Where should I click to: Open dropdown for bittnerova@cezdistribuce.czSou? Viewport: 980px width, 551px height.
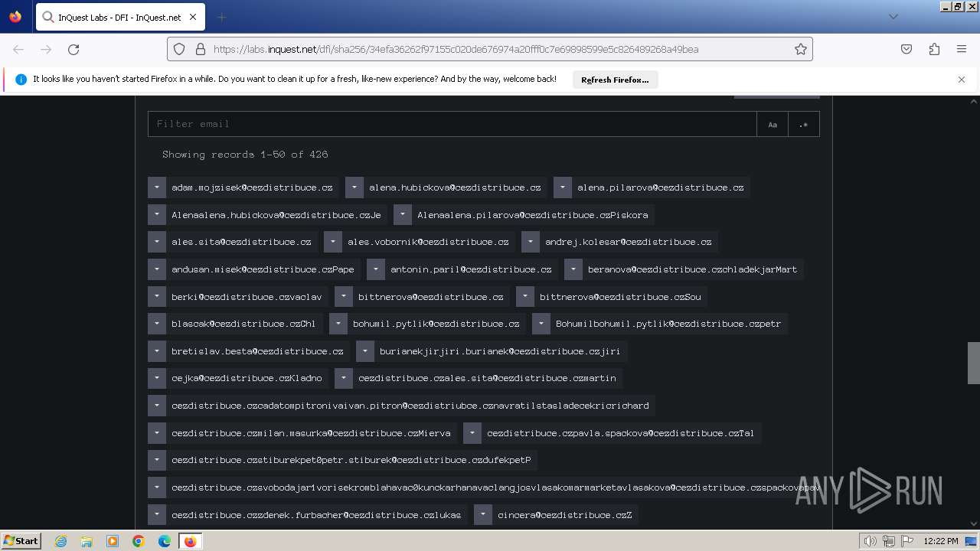[x=525, y=296]
